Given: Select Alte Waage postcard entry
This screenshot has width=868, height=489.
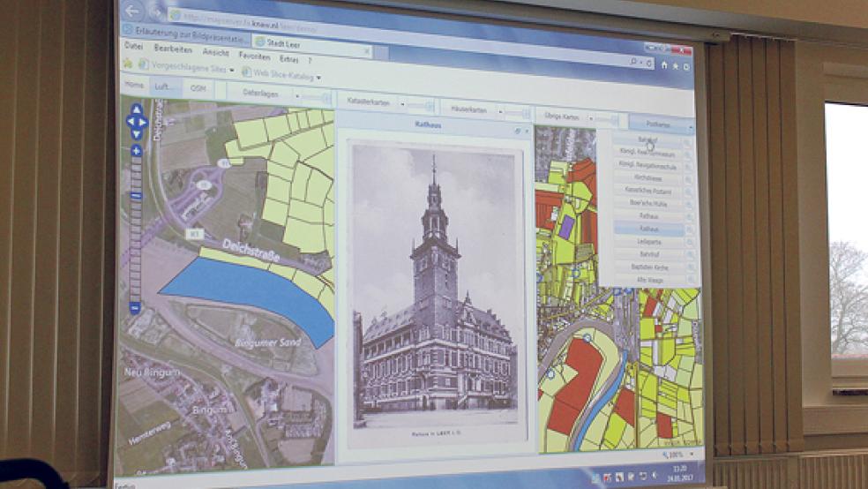Looking at the screenshot, I should 650,280.
